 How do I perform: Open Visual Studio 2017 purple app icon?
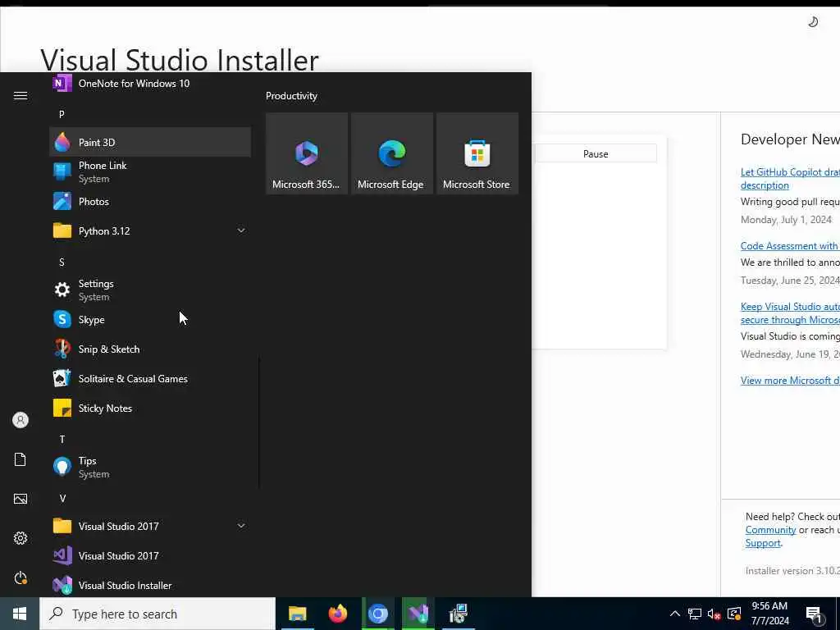pos(62,555)
